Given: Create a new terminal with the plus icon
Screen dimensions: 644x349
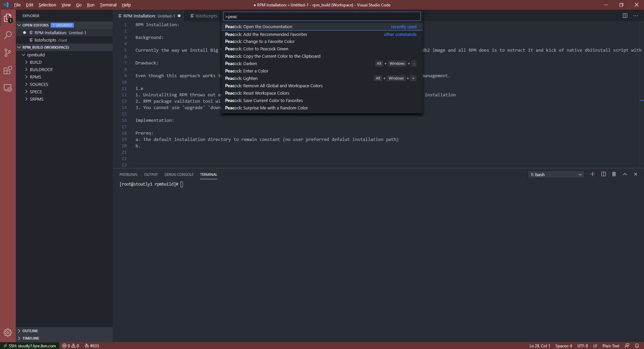Looking at the screenshot, I should 592,174.
